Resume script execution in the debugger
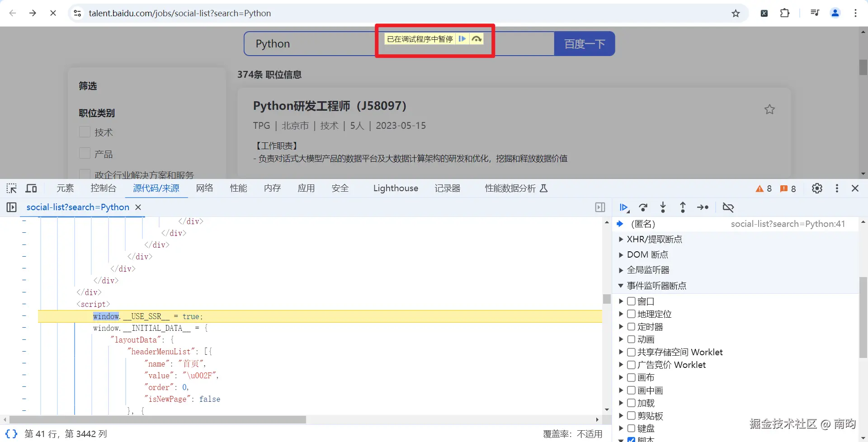The height and width of the screenshot is (442, 868). (x=624, y=207)
